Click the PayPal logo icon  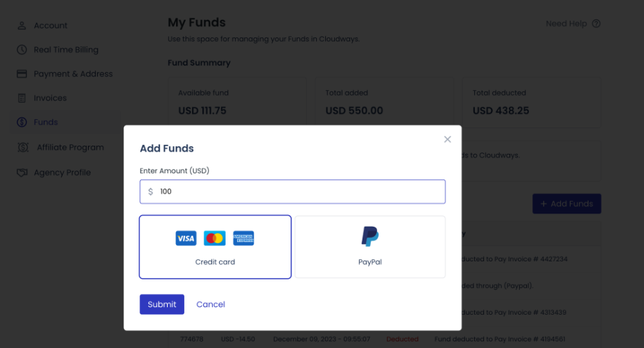coord(370,236)
